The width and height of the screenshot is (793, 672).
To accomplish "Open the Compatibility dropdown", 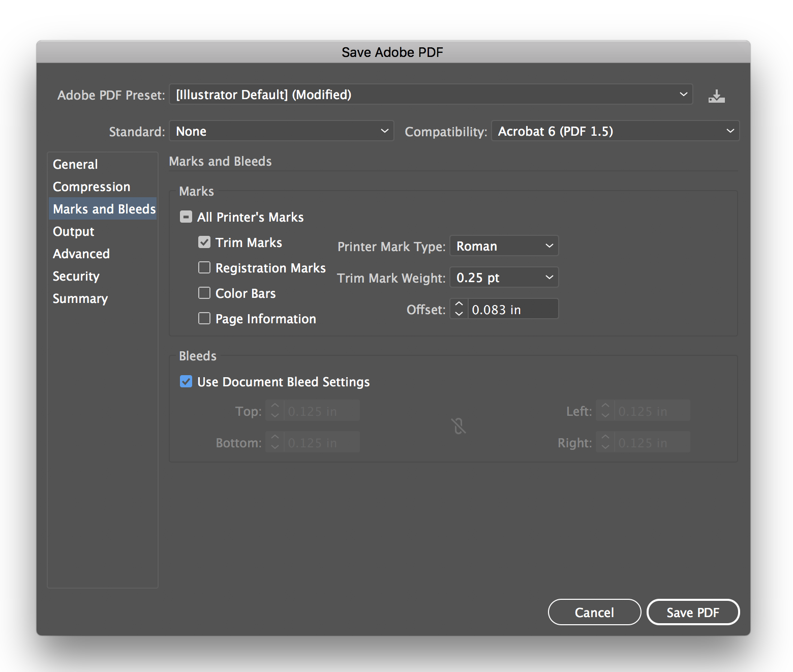I will click(x=615, y=131).
